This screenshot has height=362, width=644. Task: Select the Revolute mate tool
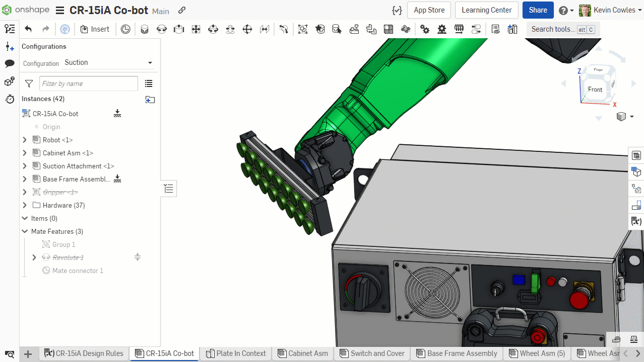point(162,29)
